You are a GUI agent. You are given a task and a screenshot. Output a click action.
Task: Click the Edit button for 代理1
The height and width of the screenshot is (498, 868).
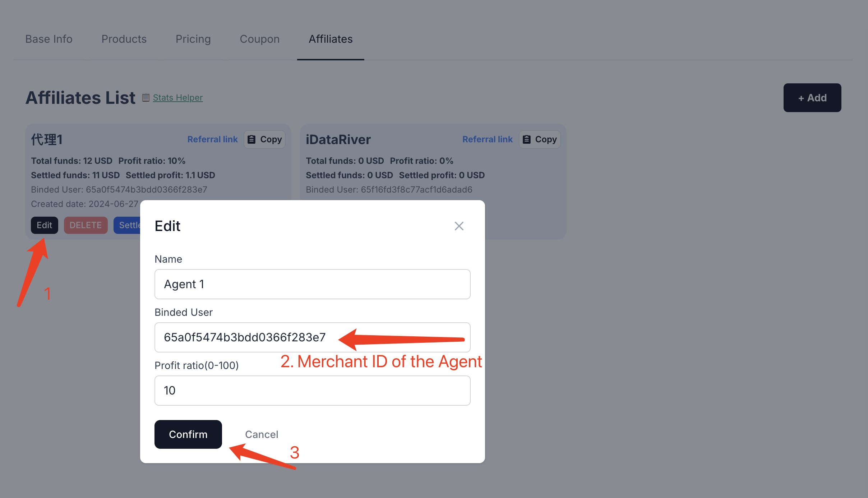pos(44,225)
